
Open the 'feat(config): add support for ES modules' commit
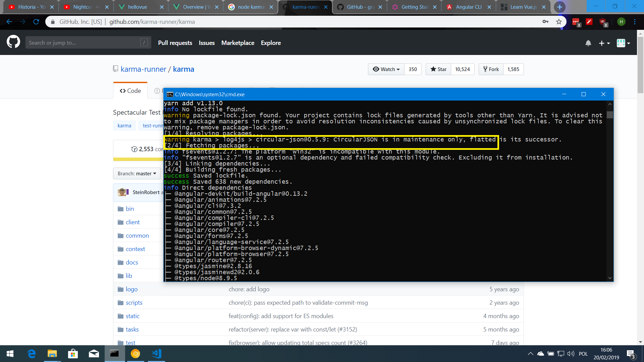(x=281, y=316)
